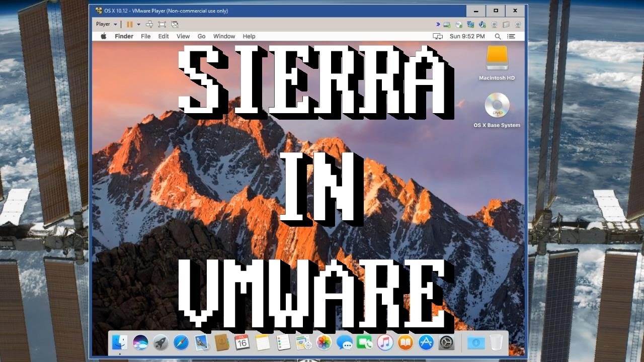
Task: Open Contacts book icon in Dock
Action: [x=222, y=342]
